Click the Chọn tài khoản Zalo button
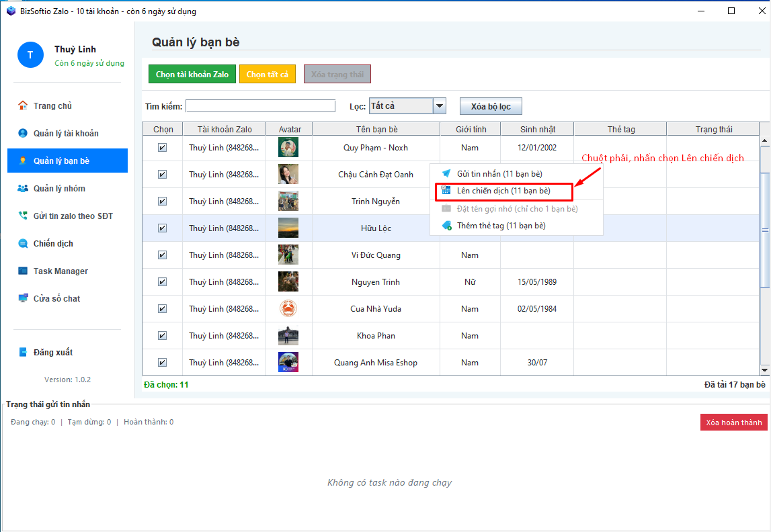 click(192, 75)
